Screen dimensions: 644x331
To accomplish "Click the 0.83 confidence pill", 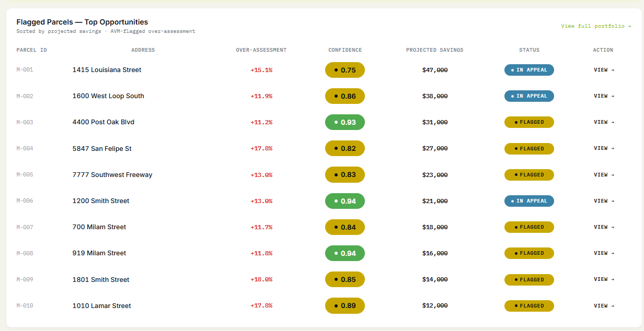I will pos(345,175).
